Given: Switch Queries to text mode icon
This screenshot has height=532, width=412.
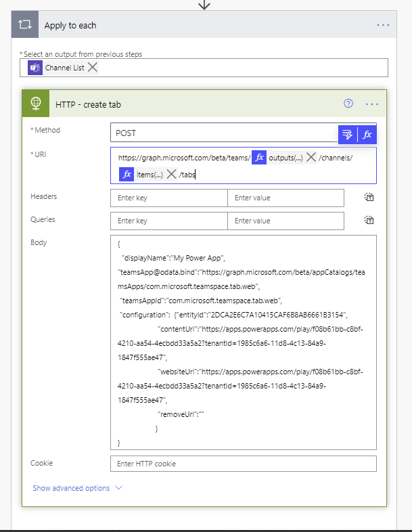Looking at the screenshot, I should [x=369, y=220].
